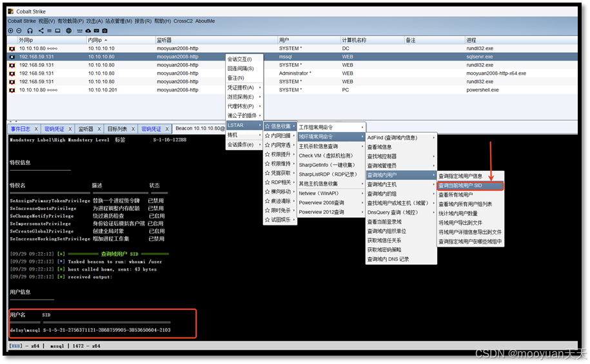Open the CrossC2 menu

183,21
